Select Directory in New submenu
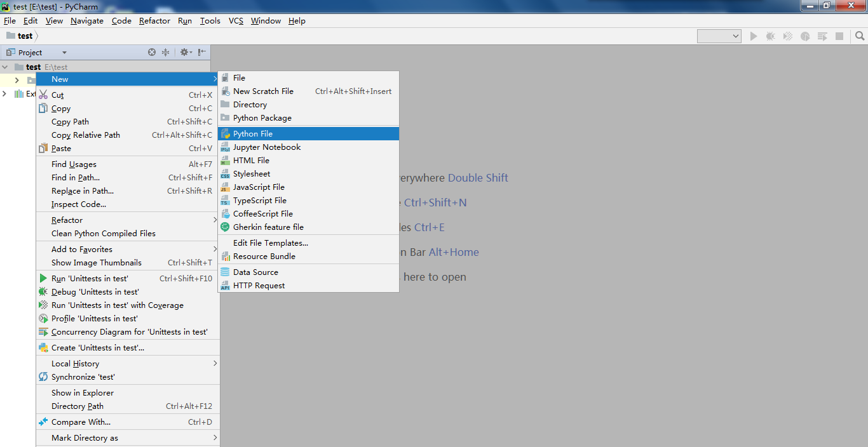The width and height of the screenshot is (868, 447). click(x=308, y=104)
